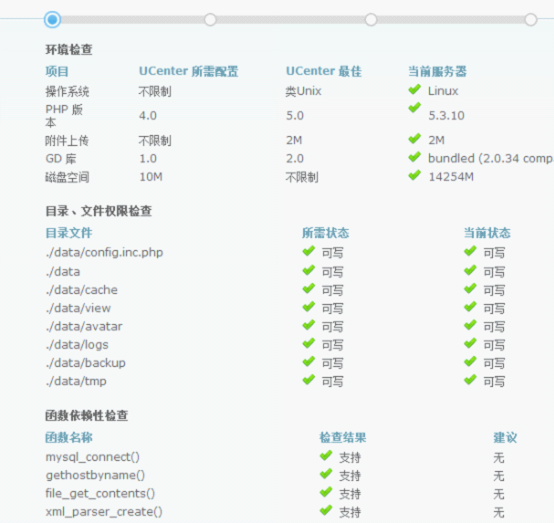Click required-status checkmark for ./data/avatar
The image size is (554, 523).
308,325
